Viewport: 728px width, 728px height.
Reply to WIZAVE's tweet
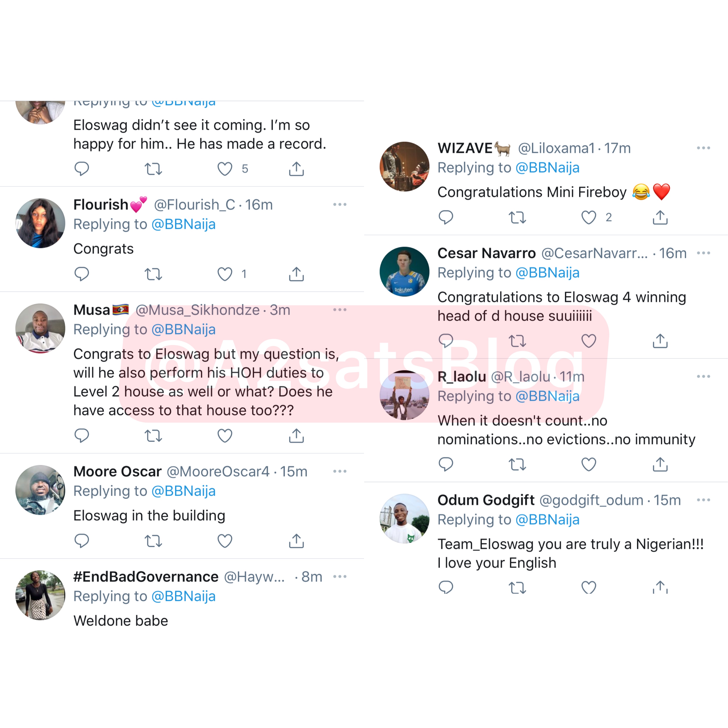coord(446,217)
